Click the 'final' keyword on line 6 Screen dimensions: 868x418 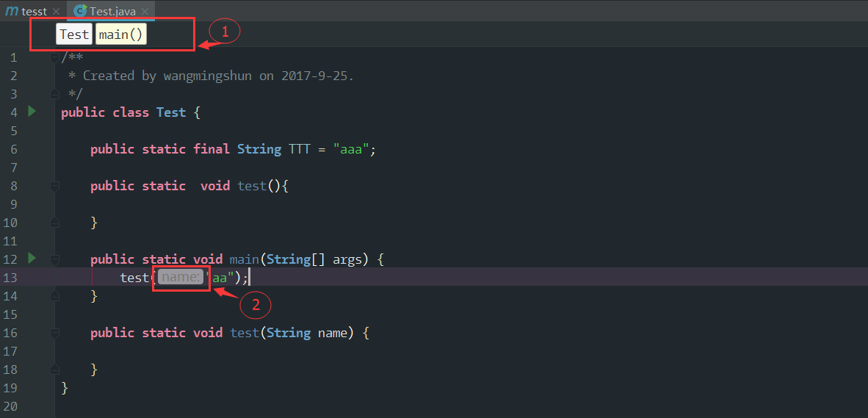pos(211,149)
